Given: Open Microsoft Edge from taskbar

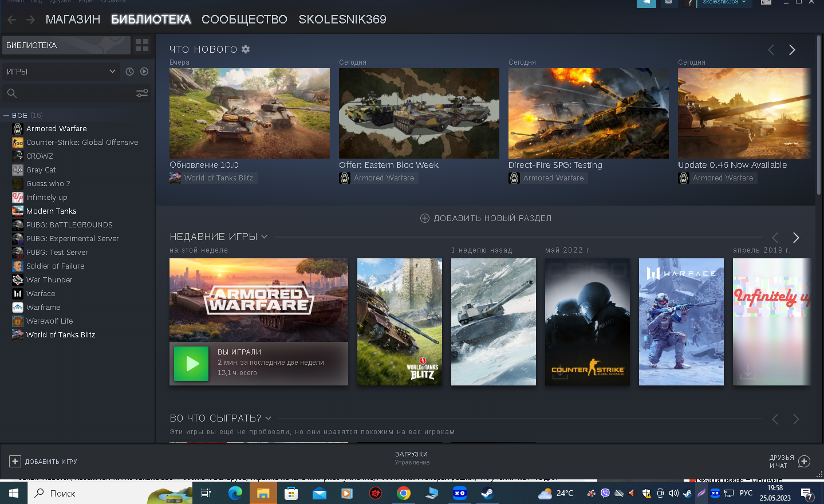Looking at the screenshot, I should click(x=235, y=493).
